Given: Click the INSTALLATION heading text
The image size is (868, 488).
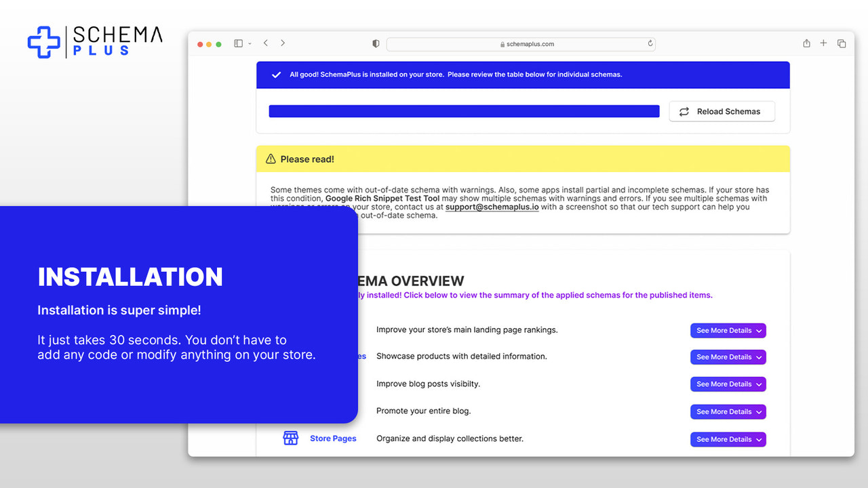Looking at the screenshot, I should (130, 277).
